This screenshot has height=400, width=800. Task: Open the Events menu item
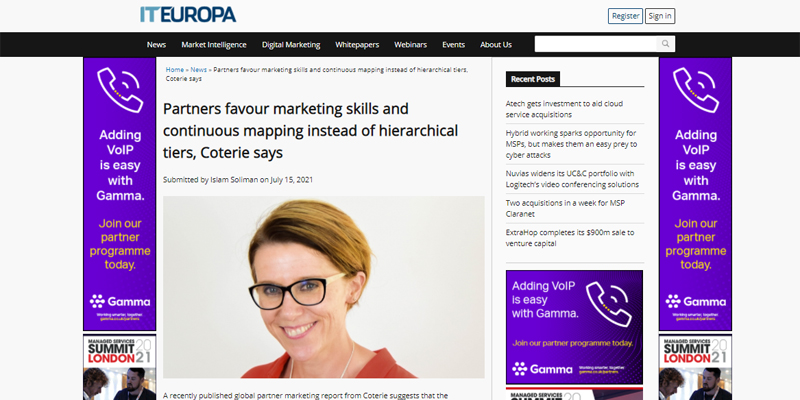coord(454,45)
